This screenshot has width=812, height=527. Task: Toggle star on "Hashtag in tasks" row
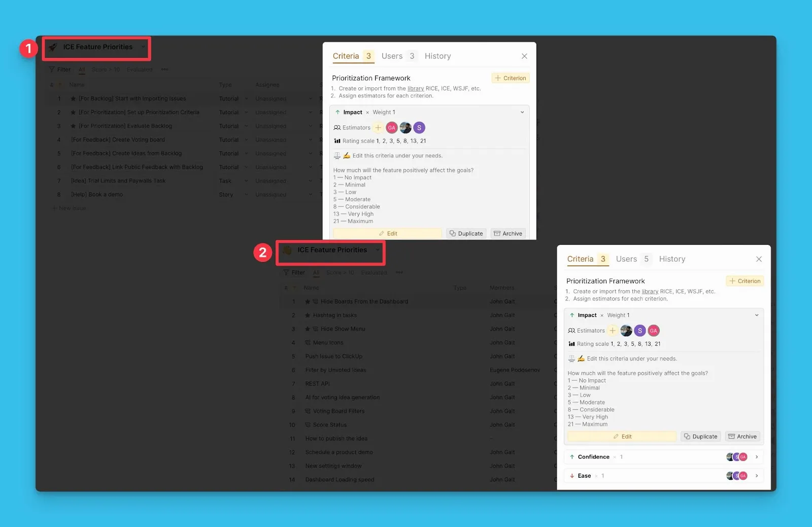tap(308, 315)
